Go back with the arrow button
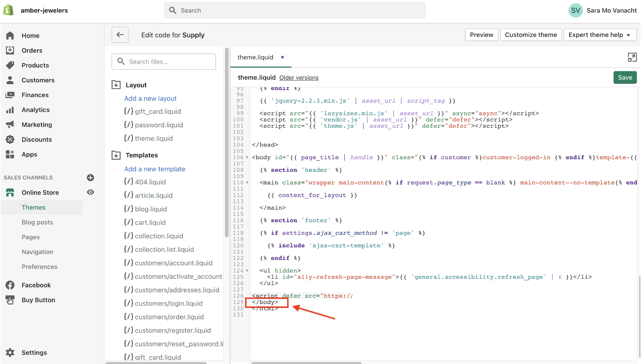 [x=120, y=35]
